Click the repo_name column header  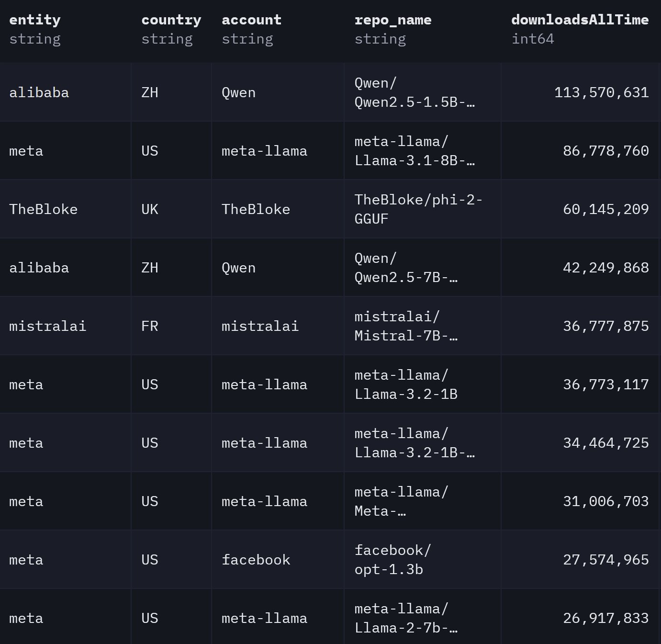click(392, 20)
